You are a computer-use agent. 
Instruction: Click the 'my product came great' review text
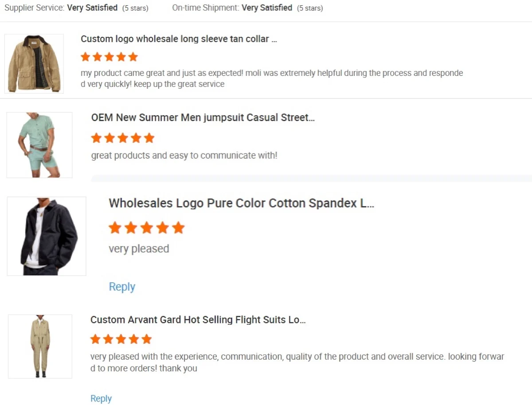pos(271,79)
